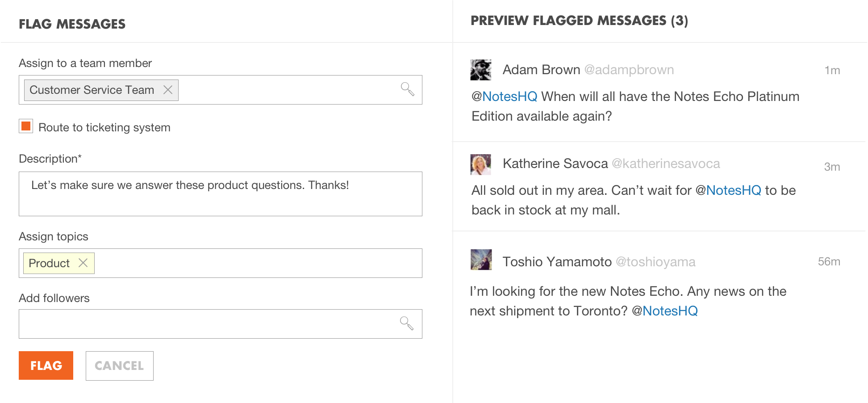Open @NotesHQ mention in Adam Brown's message

[505, 97]
